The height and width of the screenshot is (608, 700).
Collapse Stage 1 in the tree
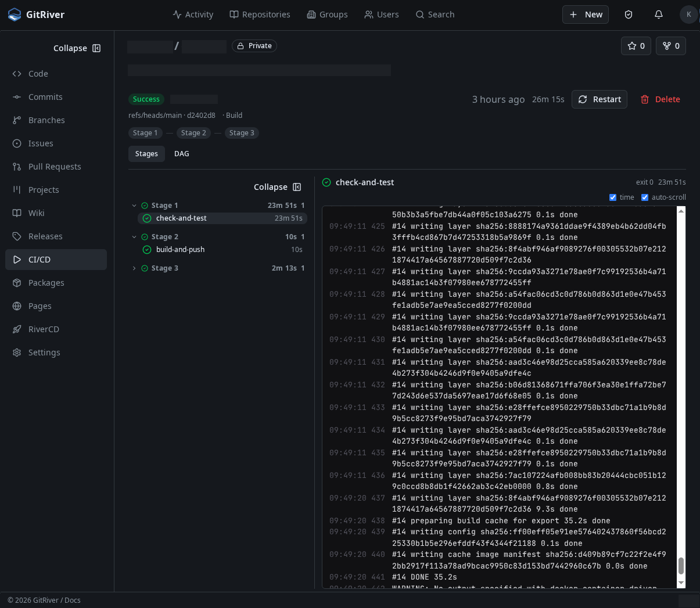click(134, 206)
